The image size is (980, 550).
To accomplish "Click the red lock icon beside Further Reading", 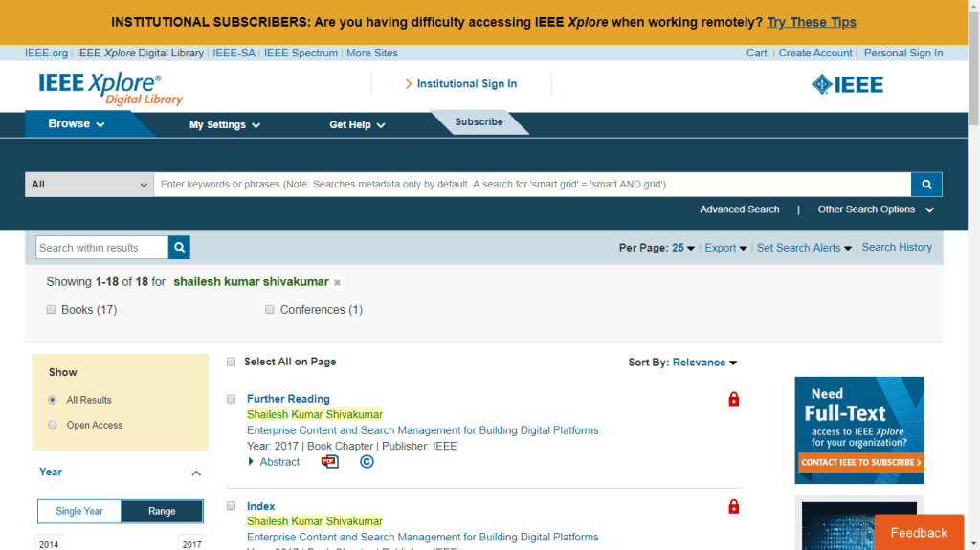I will pos(734,400).
